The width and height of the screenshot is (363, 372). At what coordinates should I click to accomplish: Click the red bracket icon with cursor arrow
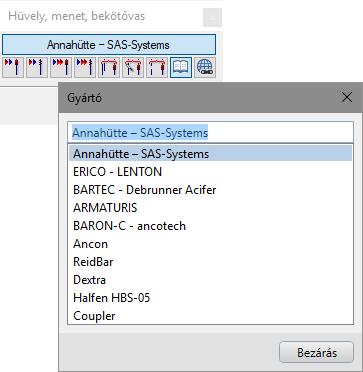pyautogui.click(x=133, y=68)
